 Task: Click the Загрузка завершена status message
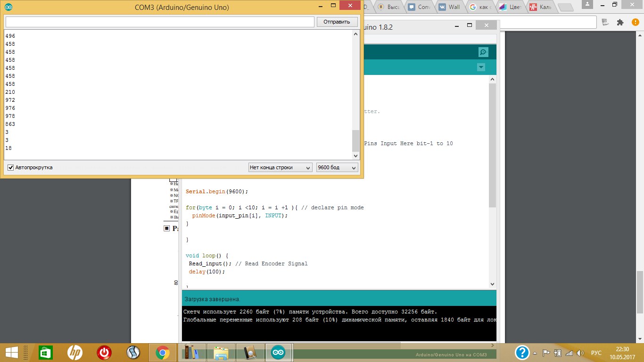pyautogui.click(x=213, y=299)
